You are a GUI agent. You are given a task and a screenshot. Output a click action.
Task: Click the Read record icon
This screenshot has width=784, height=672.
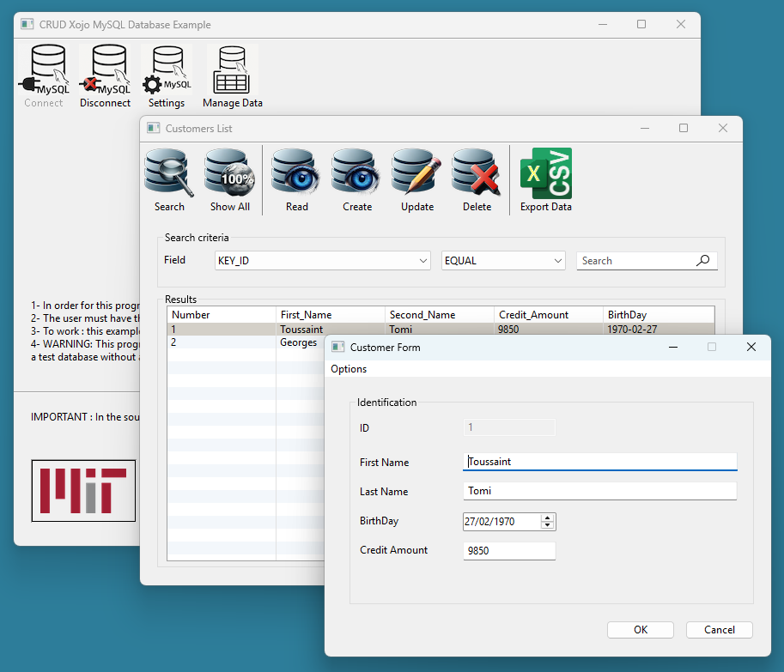296,173
